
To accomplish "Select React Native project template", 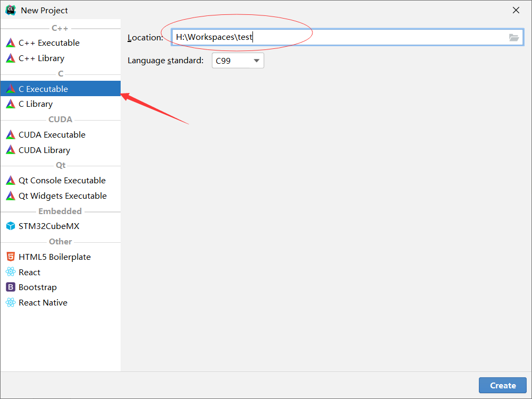I will (x=43, y=303).
